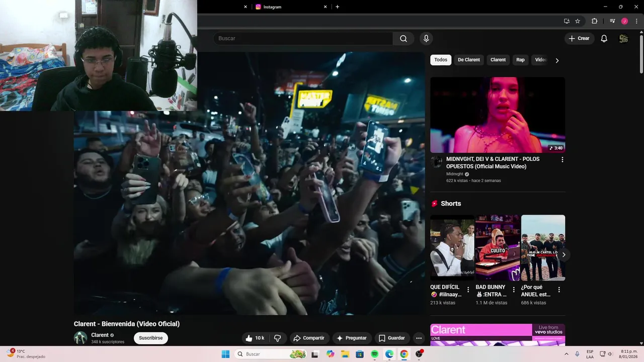Open more actions three-dot menu under video
Viewport: 644px width, 362px height.
419,338
